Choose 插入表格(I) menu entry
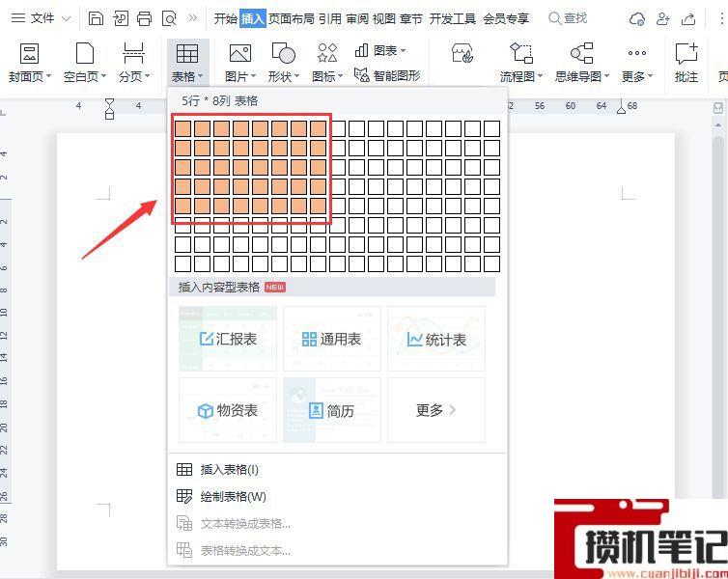Image resolution: width=728 pixels, height=579 pixels. pos(338,470)
